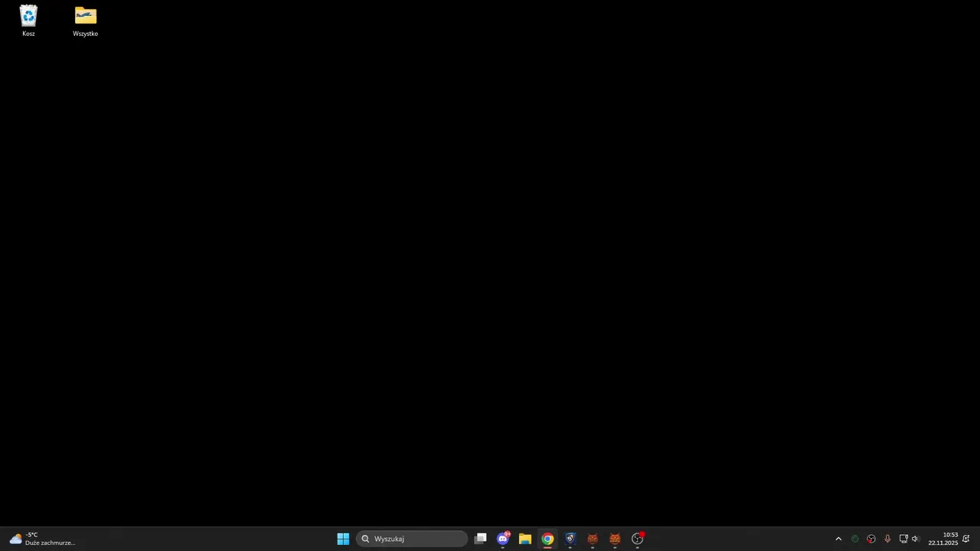Switch to Google Chrome in taskbar
Image resolution: width=980 pixels, height=551 pixels.
click(547, 539)
